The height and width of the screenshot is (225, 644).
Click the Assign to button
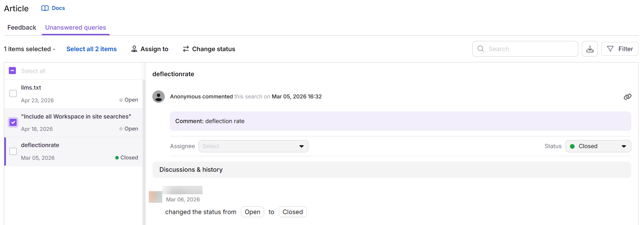tap(150, 49)
